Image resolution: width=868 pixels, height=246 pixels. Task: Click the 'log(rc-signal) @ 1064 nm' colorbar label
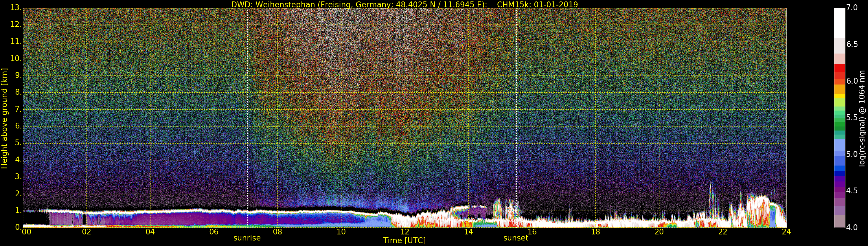click(862, 118)
